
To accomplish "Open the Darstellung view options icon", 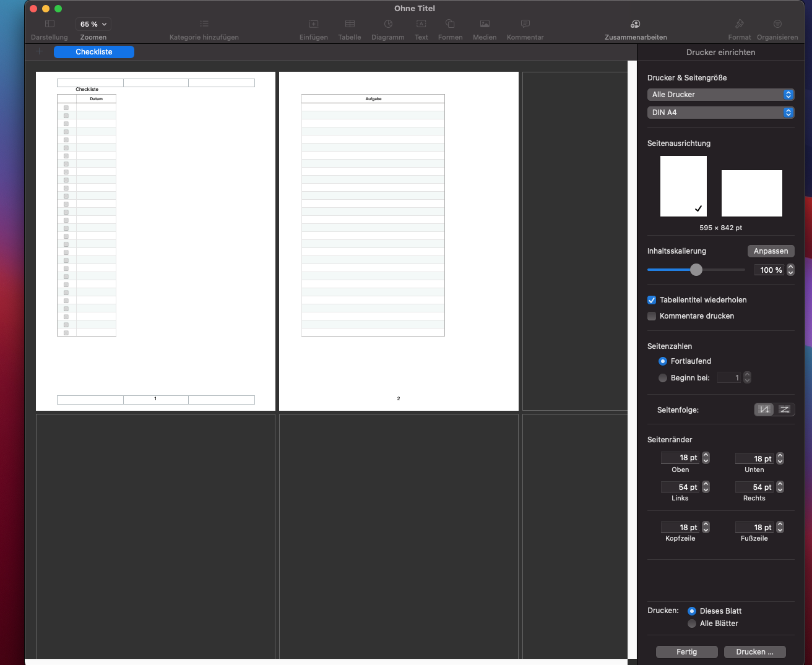I will tap(50, 24).
